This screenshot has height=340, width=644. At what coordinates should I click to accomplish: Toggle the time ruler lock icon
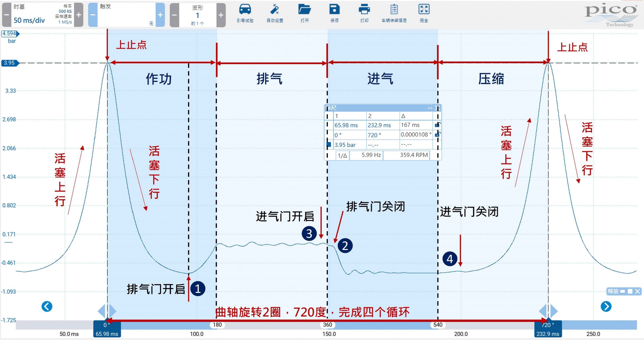pos(437,125)
